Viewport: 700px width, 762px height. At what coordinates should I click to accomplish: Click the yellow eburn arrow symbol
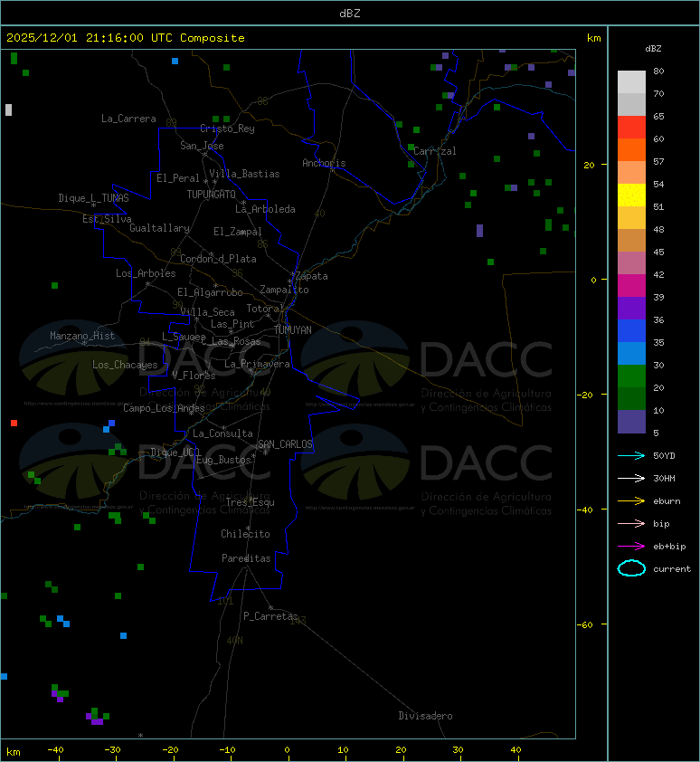tap(631, 501)
